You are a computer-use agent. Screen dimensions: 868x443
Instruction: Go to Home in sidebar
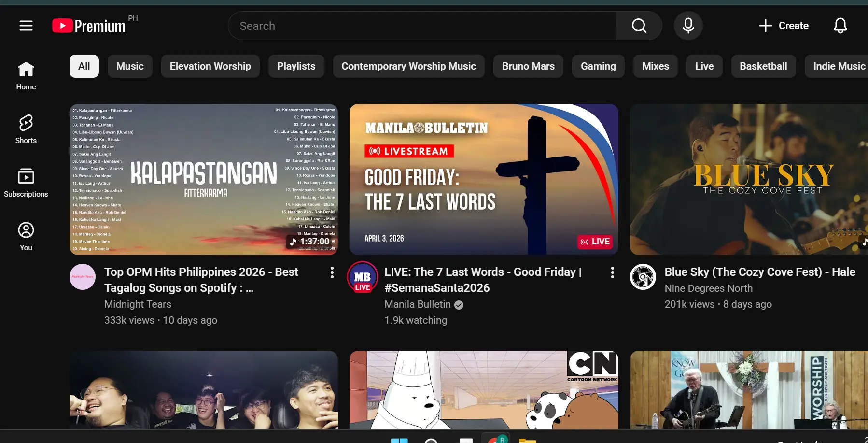tap(26, 76)
